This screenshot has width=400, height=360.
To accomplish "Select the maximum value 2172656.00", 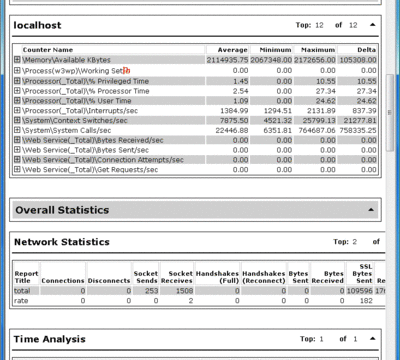I will point(315,60).
